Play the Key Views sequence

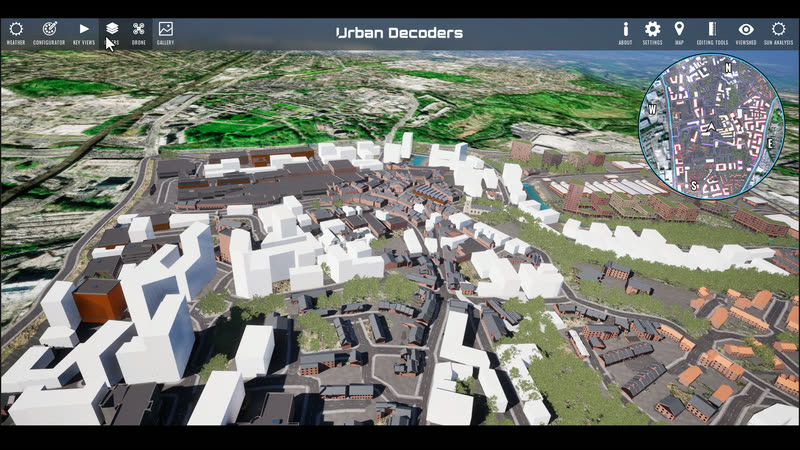tap(84, 34)
